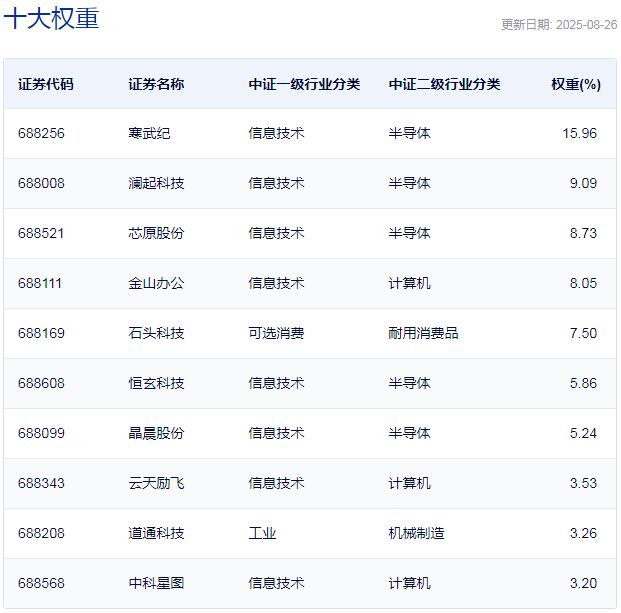Click 计算机 in the 云天励飞 row

click(x=410, y=484)
